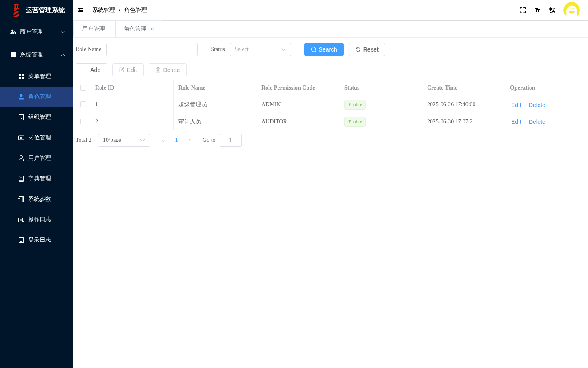Delete the AUDITOR role row
Screen dimensions: 588x368
coord(537,122)
